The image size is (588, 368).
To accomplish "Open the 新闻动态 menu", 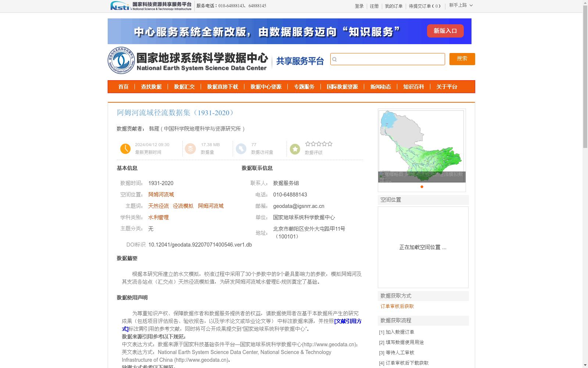I will pyautogui.click(x=381, y=87).
